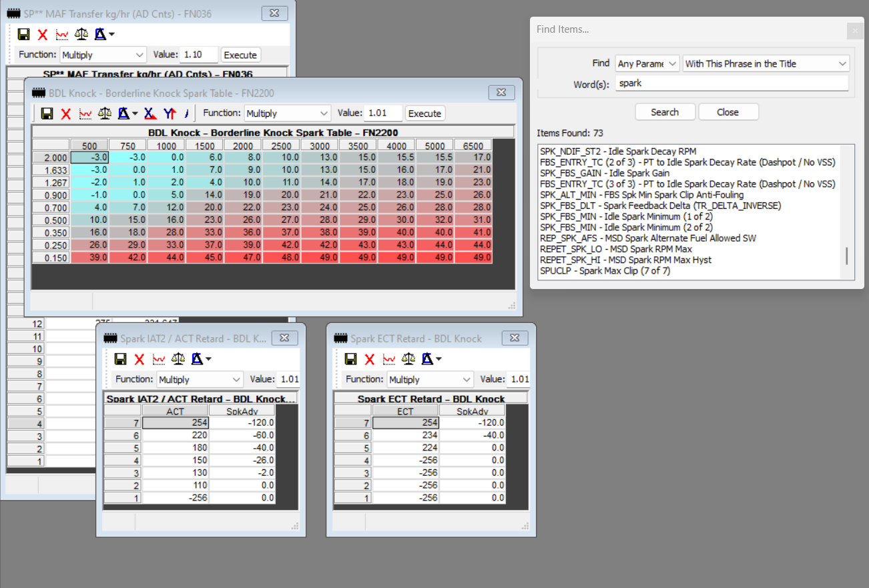This screenshot has height=588, width=869.
Task: Open the graph icon in the Spark IAT2 / ACT Retard toolbar
Action: click(159, 360)
